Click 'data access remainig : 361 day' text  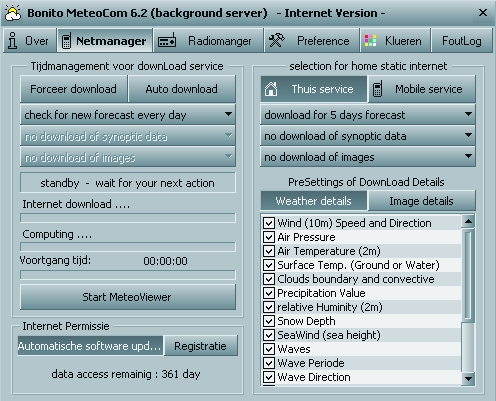coord(126,374)
